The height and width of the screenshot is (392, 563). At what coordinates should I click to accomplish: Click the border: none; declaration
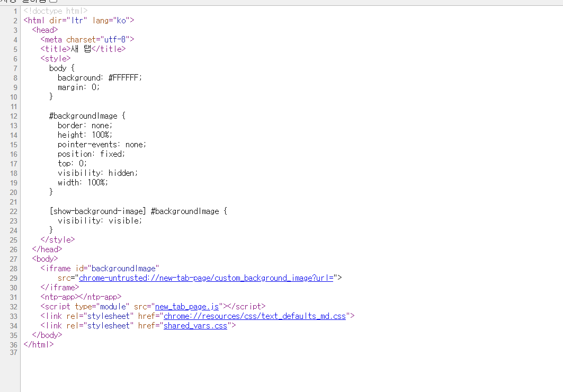[x=85, y=126]
